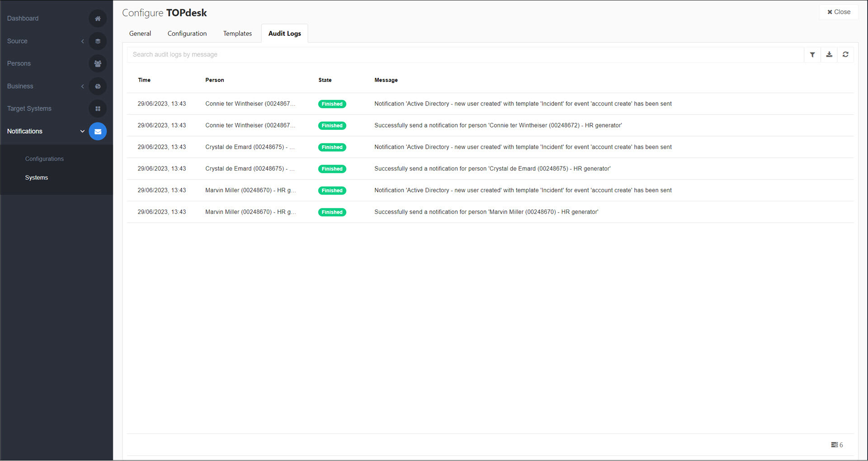This screenshot has width=868, height=461.
Task: Open Systems under Notifications
Action: click(x=37, y=178)
